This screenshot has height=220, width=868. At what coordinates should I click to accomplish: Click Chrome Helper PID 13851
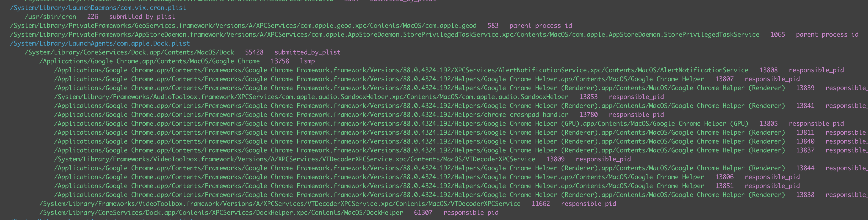[724, 186]
